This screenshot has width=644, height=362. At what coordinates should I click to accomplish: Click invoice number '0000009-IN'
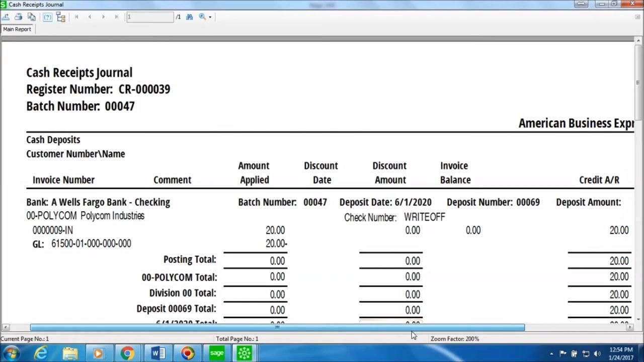53,230
